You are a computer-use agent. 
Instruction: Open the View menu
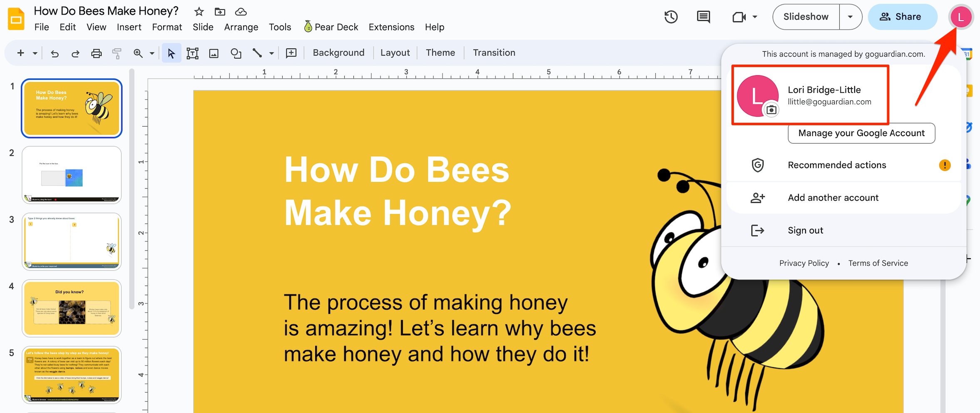[x=96, y=27]
